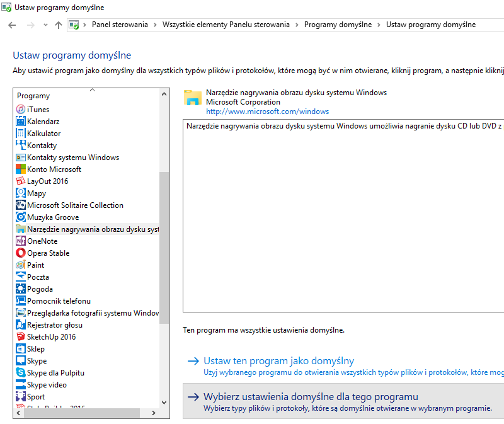Select the Muzyka Groove label
Screen dimensions: 504x424
pyautogui.click(x=53, y=217)
